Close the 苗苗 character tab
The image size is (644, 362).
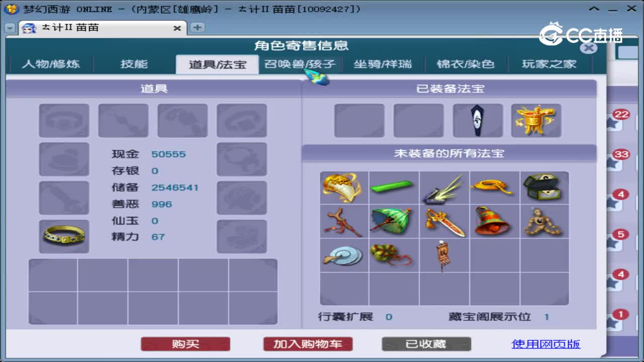[x=177, y=28]
